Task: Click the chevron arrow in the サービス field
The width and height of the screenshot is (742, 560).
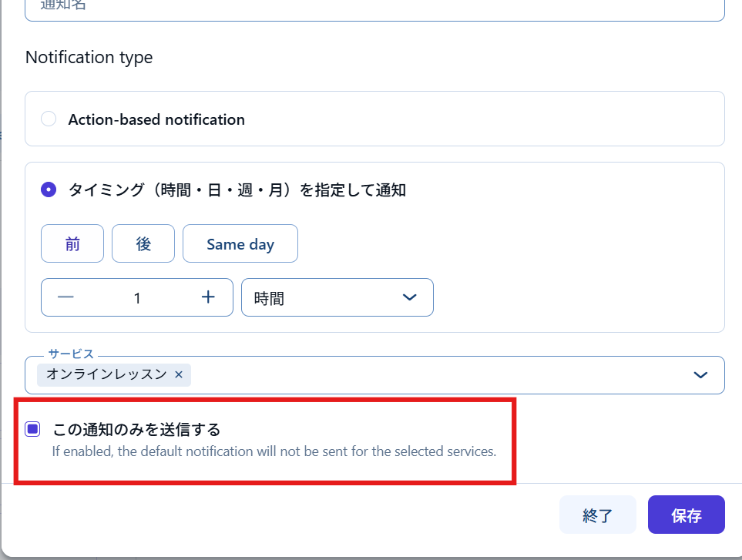Action: [700, 375]
